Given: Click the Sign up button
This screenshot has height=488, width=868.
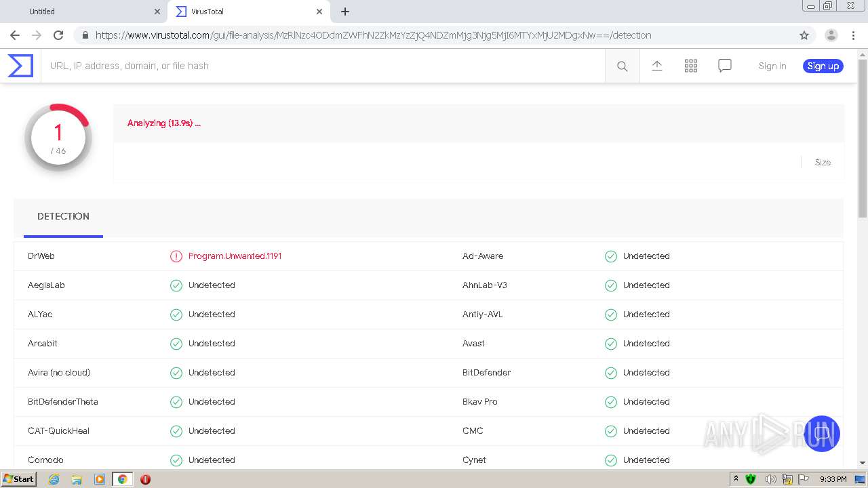Looking at the screenshot, I should click(823, 66).
